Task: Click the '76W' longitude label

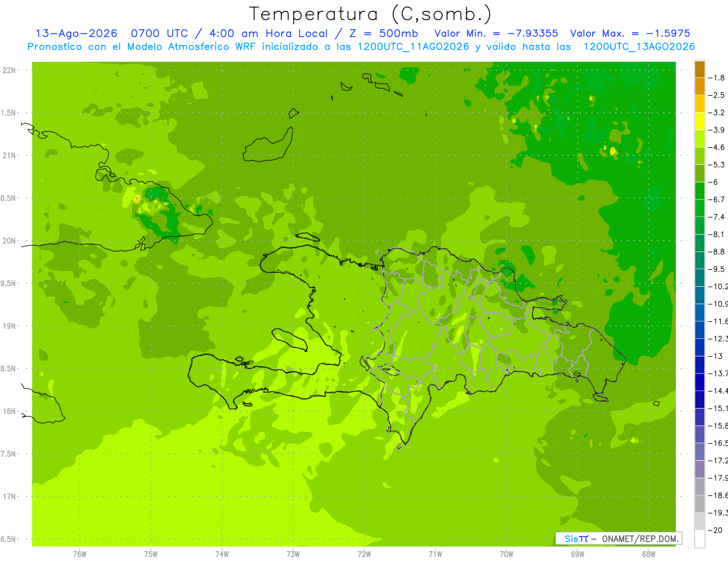Action: pyautogui.click(x=79, y=554)
